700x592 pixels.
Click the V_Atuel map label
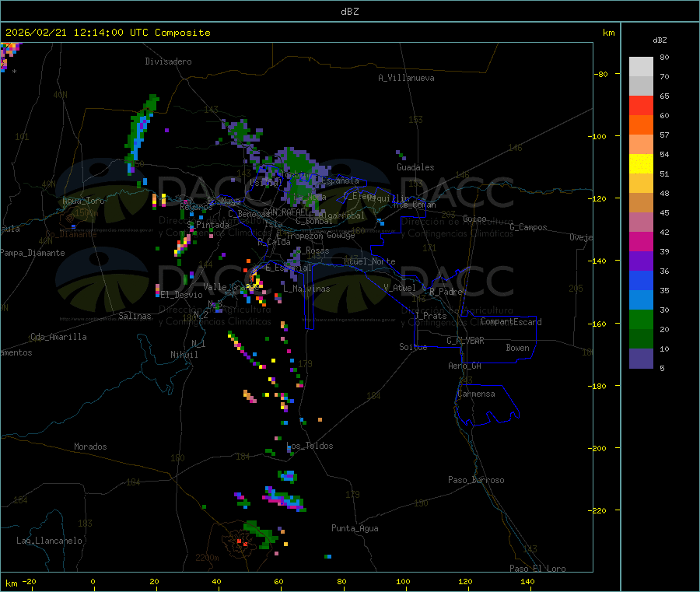coord(400,288)
